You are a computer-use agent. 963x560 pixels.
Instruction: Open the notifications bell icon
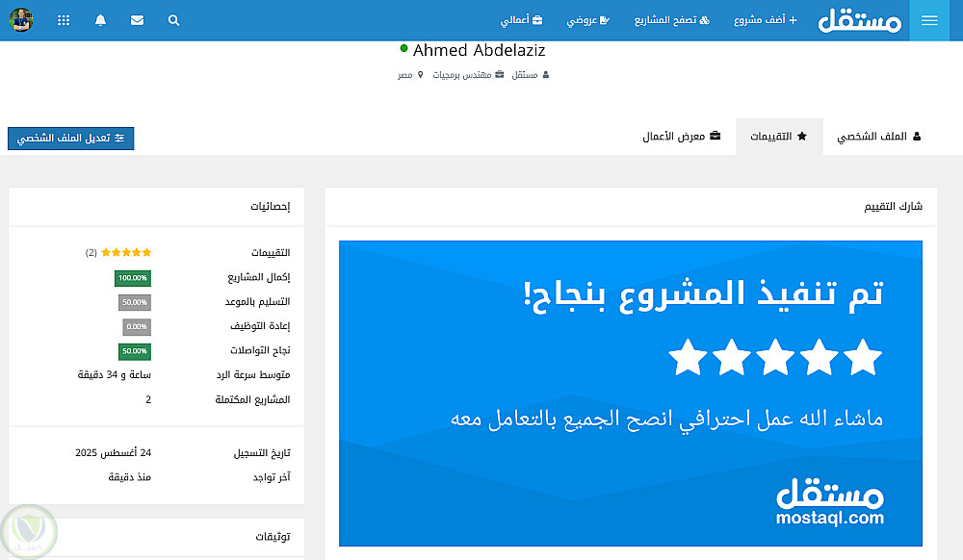(x=101, y=20)
